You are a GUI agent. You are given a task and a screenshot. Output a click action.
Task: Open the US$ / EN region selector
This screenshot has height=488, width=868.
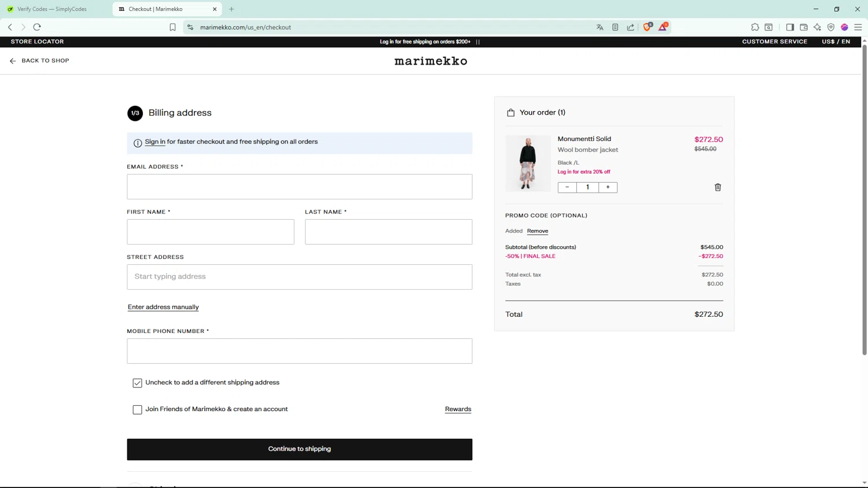[836, 42]
